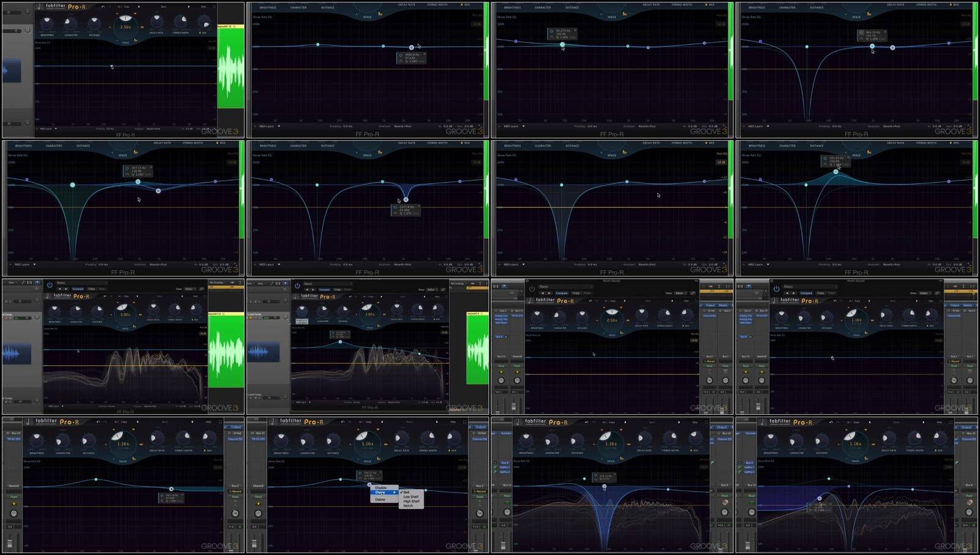This screenshot has height=555, width=980.
Task: Click Compare button in 2.50s mixer frame
Action: [x=561, y=293]
